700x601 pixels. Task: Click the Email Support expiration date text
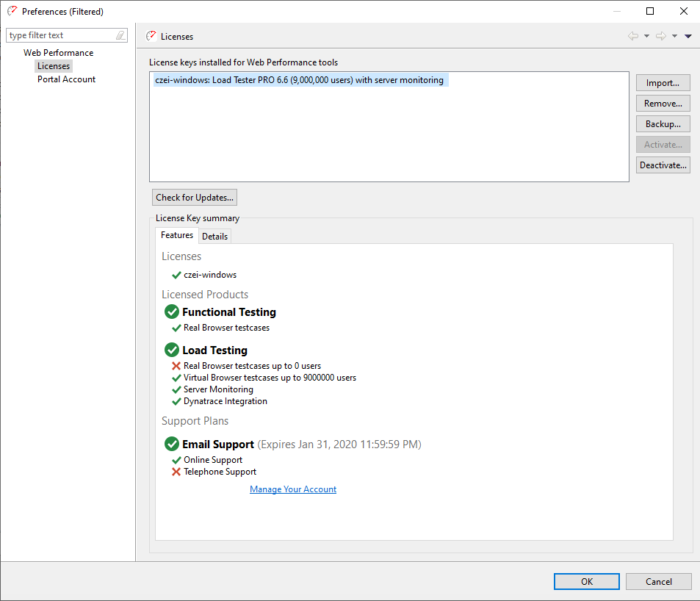click(339, 445)
